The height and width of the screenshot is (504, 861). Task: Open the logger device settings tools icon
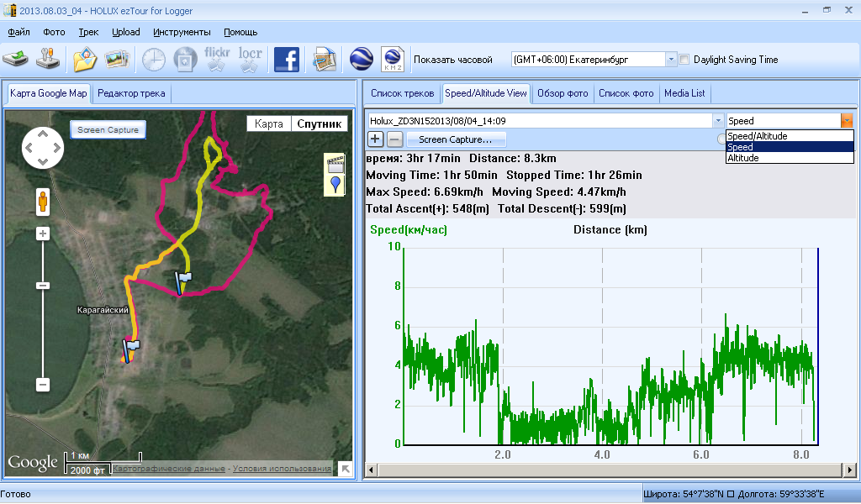click(48, 59)
